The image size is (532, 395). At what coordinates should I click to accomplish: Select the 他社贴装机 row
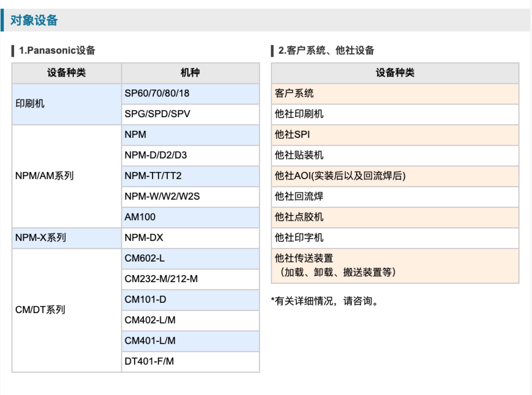point(395,155)
